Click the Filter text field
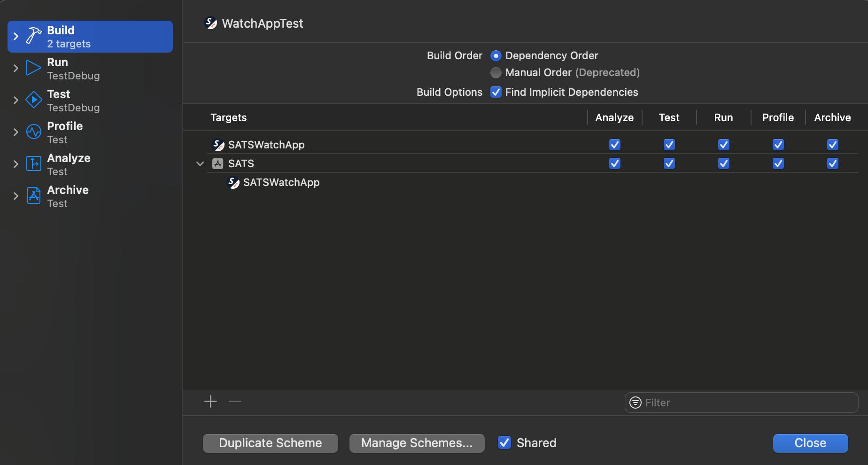The height and width of the screenshot is (465, 868). 747,403
